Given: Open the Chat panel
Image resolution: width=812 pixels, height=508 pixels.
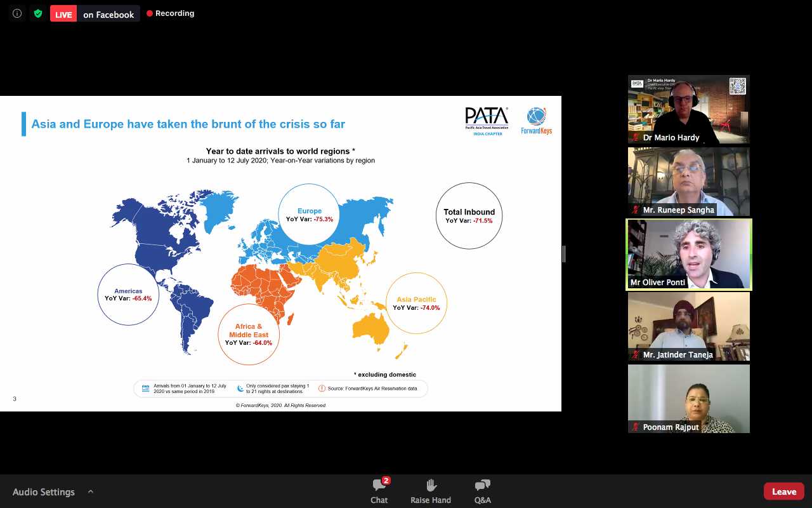Looking at the screenshot, I should pos(379,491).
